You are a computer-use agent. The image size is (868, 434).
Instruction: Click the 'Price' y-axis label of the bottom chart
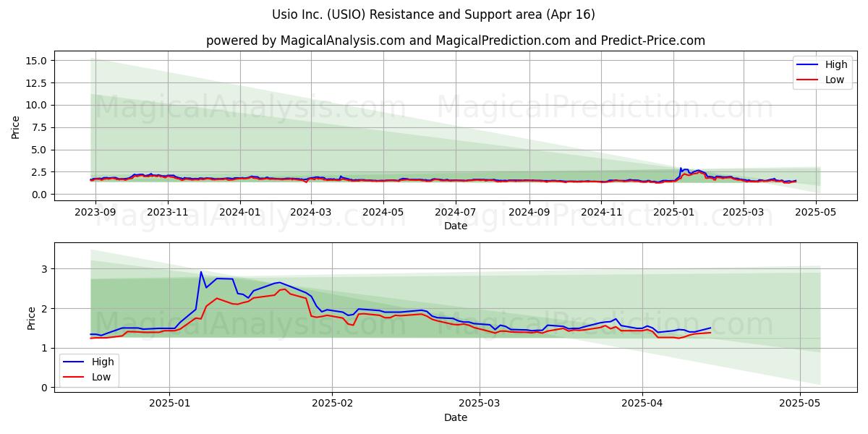(x=31, y=318)
